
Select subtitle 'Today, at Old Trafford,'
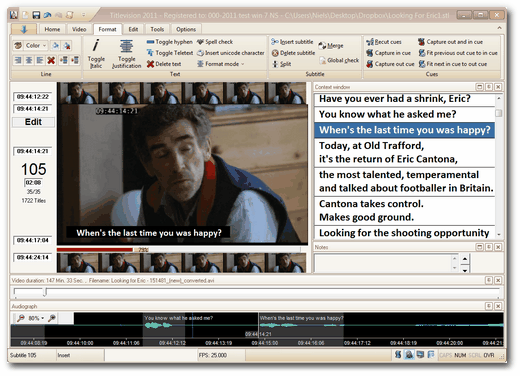click(x=404, y=153)
